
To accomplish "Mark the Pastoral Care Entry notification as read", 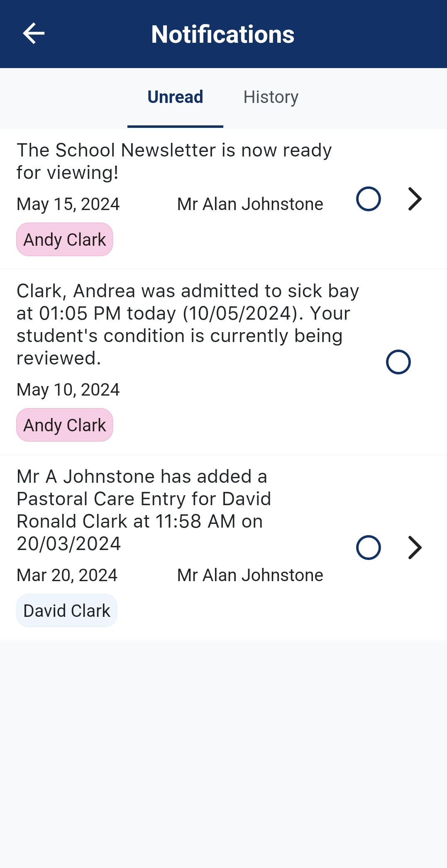I will [368, 548].
